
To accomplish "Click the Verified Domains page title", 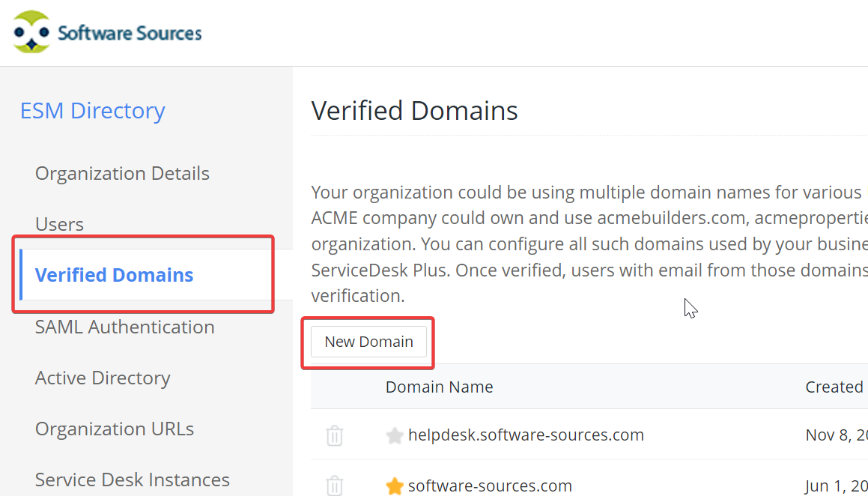I will [414, 111].
